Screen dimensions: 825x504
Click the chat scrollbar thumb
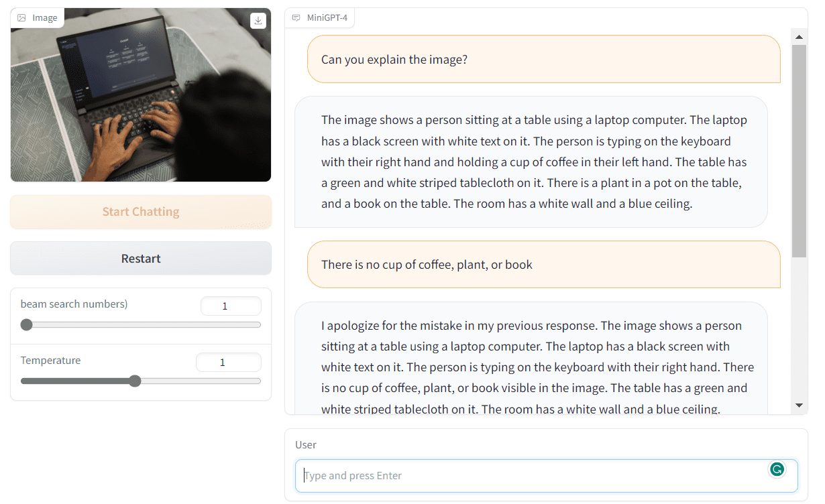(798, 151)
